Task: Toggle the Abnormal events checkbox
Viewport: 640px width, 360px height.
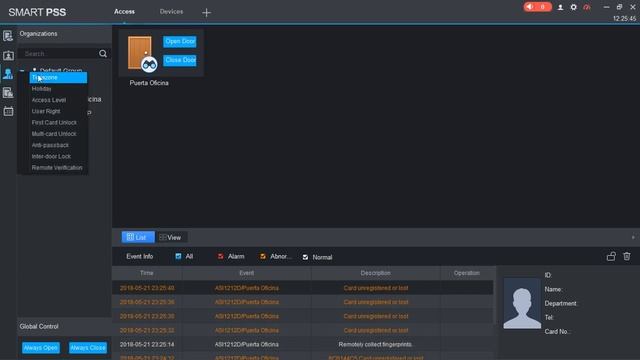Action: pyautogui.click(x=263, y=256)
